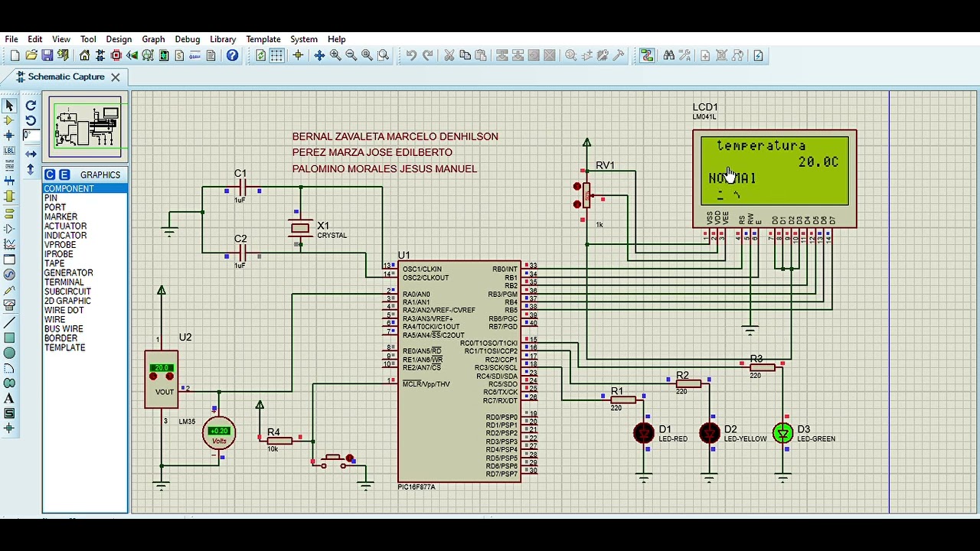Click the Home Page icon in toolbar

[x=84, y=55]
